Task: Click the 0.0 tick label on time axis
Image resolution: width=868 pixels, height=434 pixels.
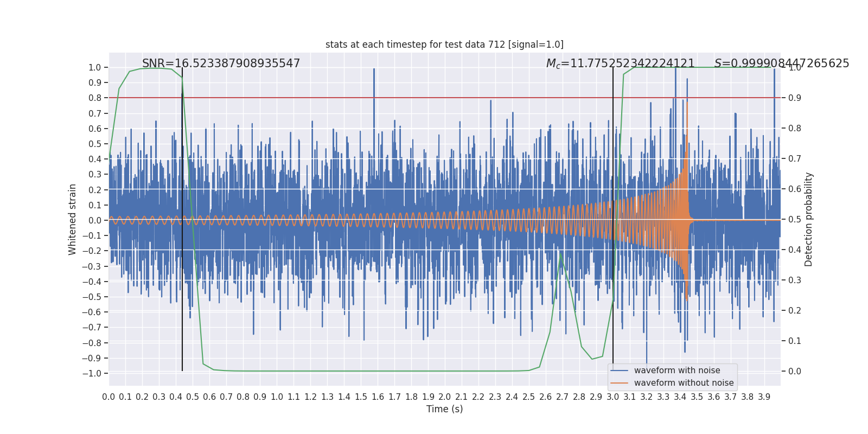Action: (108, 397)
